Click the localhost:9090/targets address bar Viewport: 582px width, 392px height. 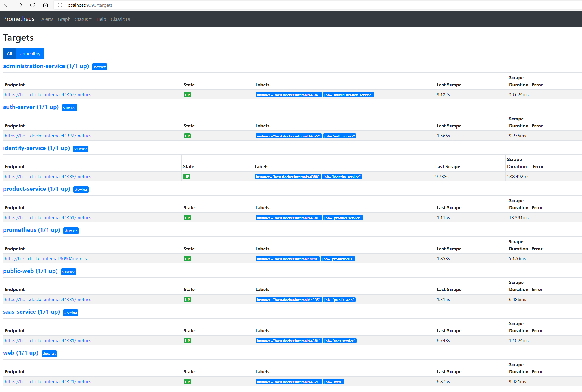pos(89,5)
